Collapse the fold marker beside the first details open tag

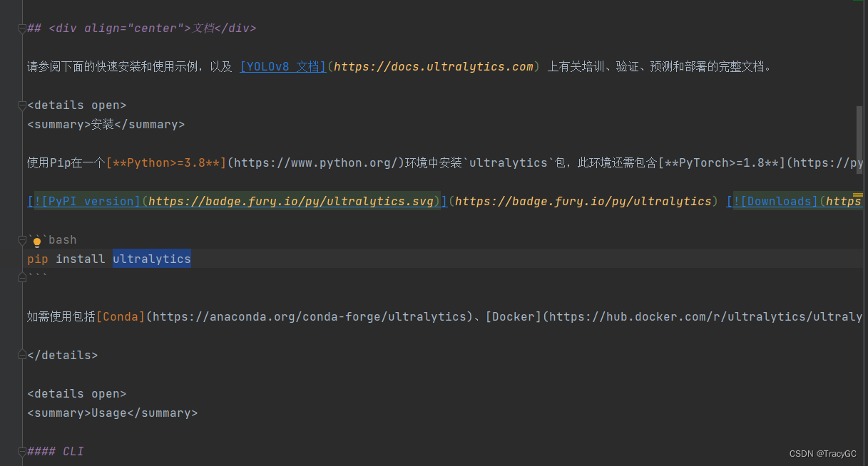tap(22, 105)
